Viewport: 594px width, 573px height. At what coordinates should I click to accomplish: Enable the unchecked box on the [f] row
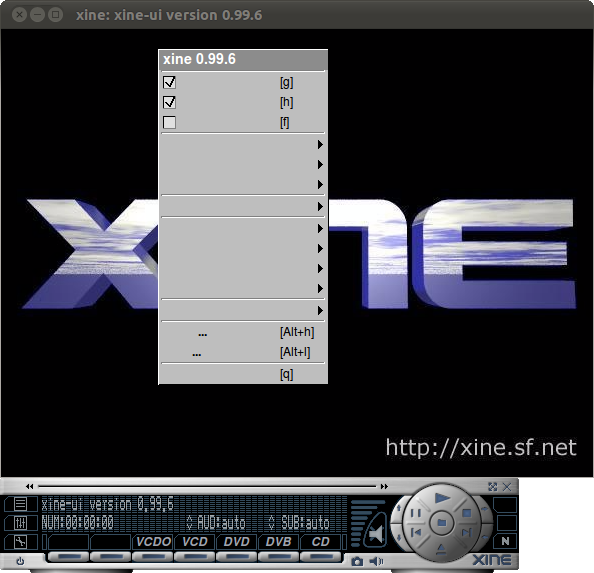pos(169,122)
